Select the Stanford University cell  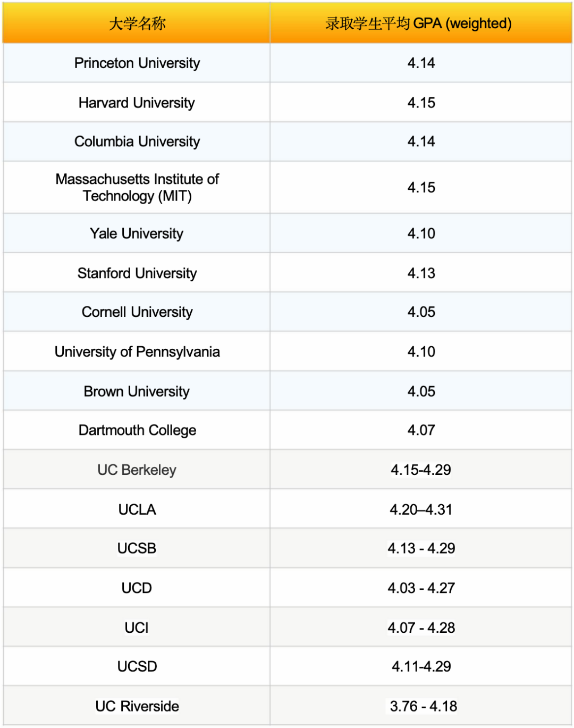tap(137, 273)
